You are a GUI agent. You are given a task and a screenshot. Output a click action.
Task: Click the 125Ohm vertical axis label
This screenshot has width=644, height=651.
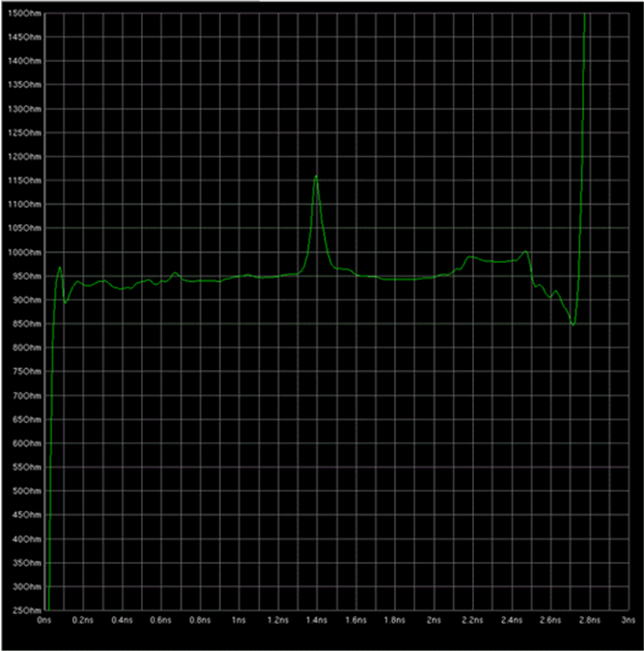[20, 133]
